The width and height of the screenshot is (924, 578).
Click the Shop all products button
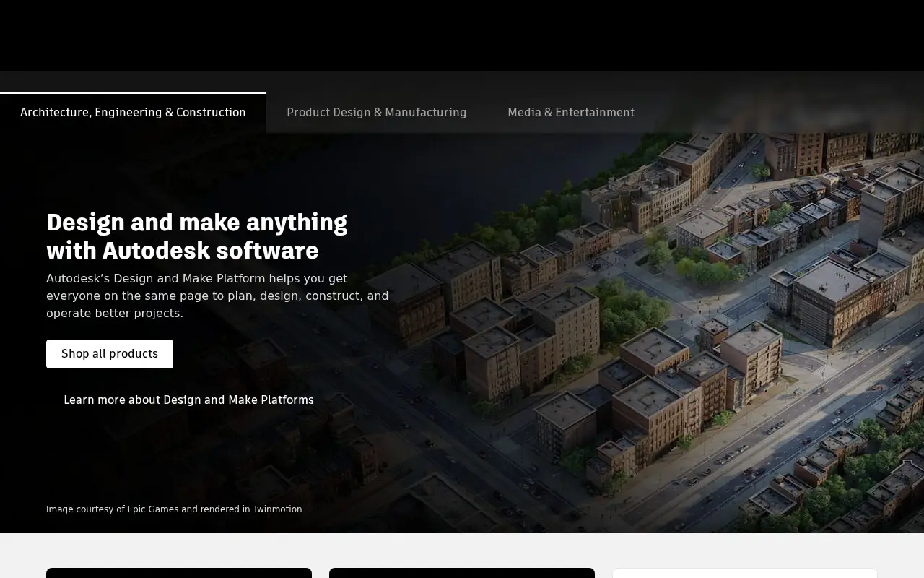[x=110, y=354]
